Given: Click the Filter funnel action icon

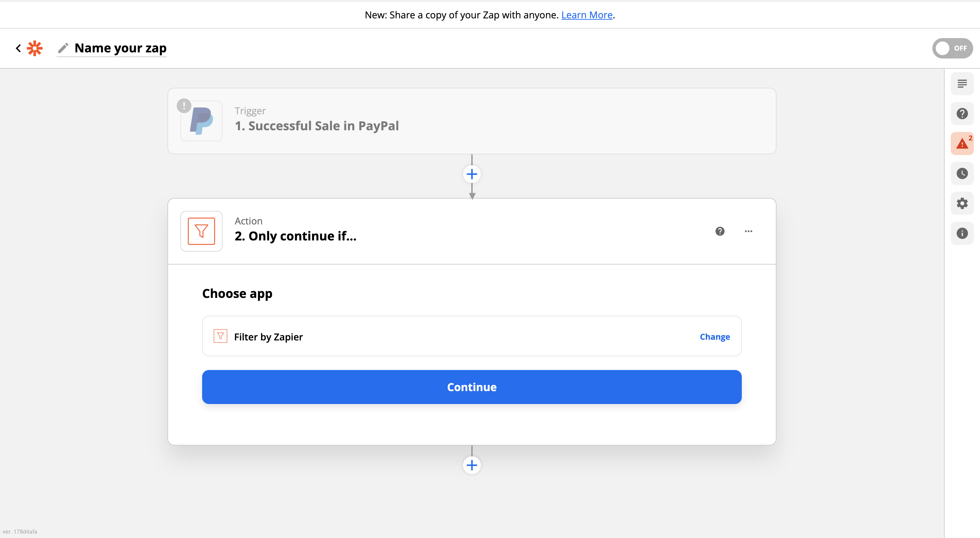Looking at the screenshot, I should pyautogui.click(x=201, y=231).
